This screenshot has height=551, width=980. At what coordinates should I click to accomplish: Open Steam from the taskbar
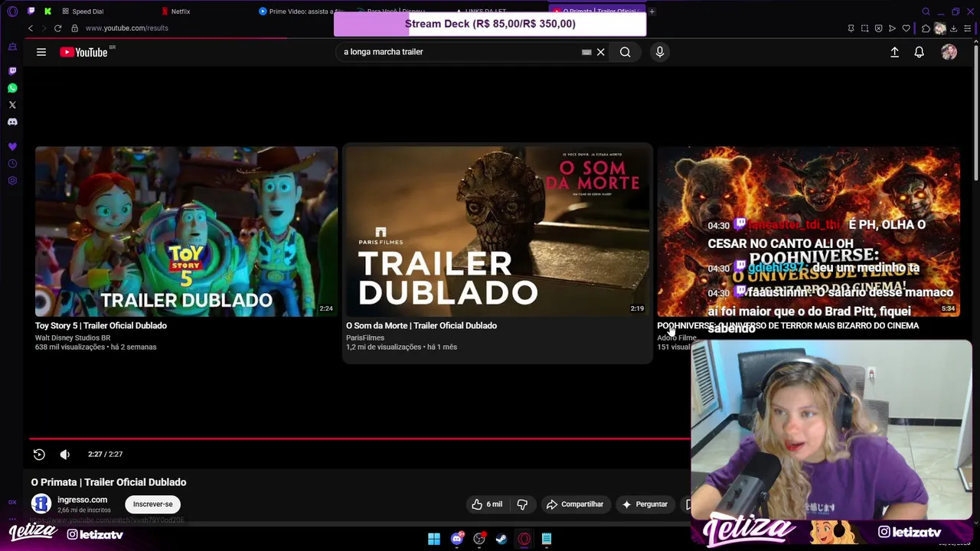501,539
